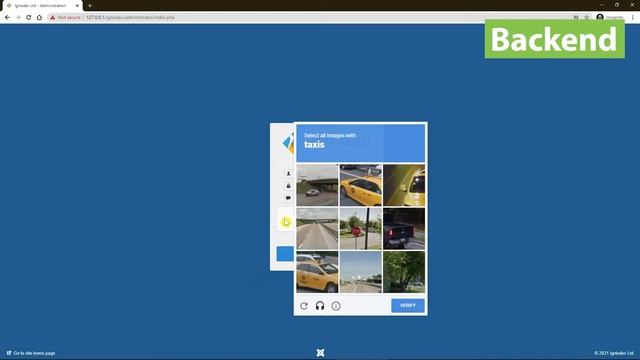The image size is (640, 360).
Task: Click the browser forward arrow
Action: (x=18, y=18)
